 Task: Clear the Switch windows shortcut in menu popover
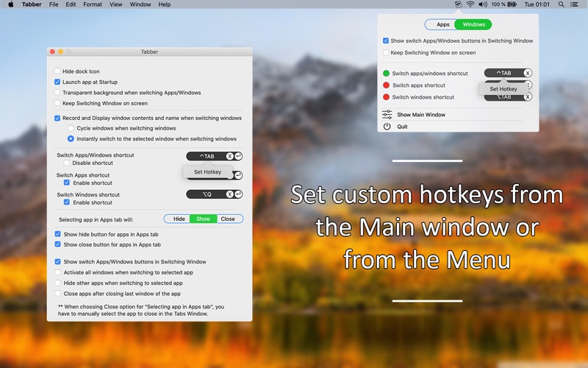coord(527,97)
